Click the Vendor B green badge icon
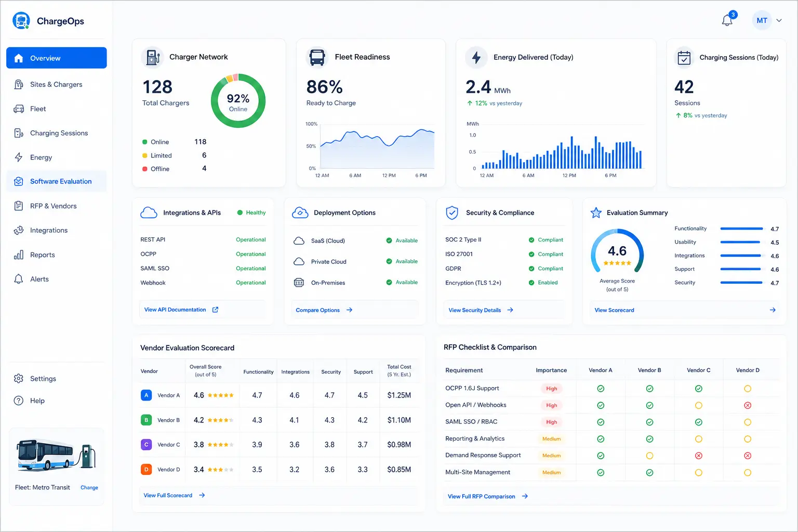This screenshot has height=532, width=798. (147, 420)
